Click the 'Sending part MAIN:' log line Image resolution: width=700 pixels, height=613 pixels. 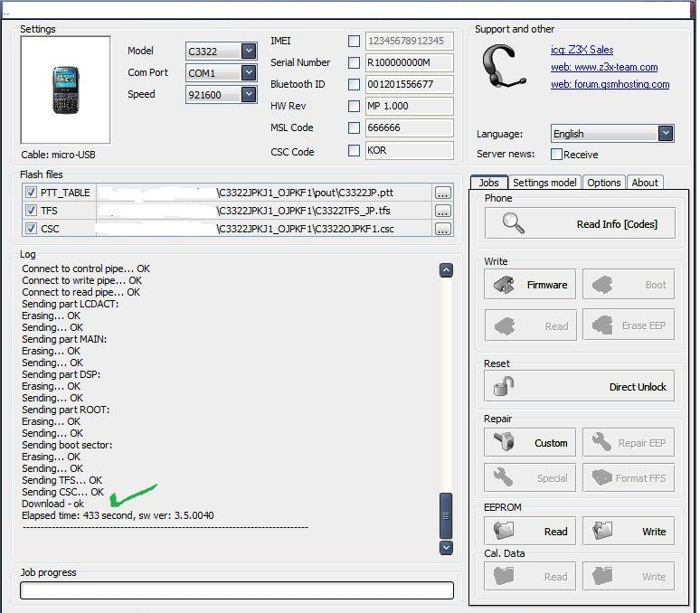64,339
